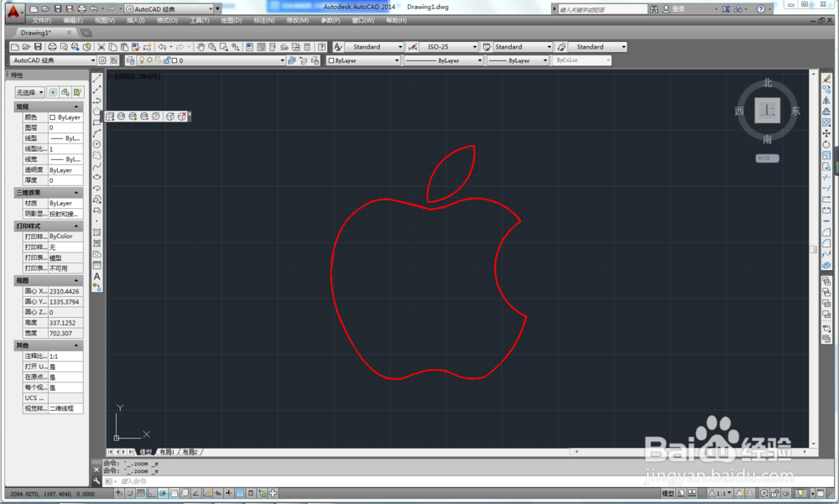Select the Polygon draw tool
Image resolution: width=839 pixels, height=504 pixels.
point(96,112)
